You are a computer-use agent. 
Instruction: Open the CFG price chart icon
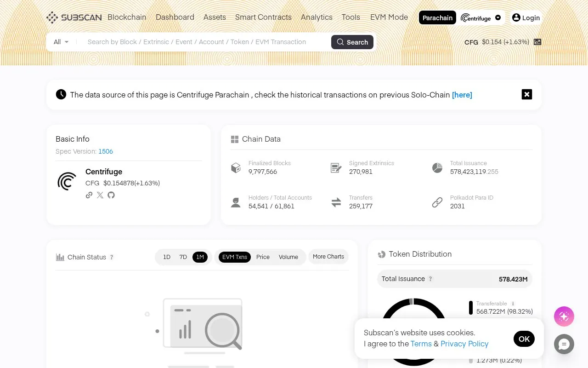coord(537,42)
